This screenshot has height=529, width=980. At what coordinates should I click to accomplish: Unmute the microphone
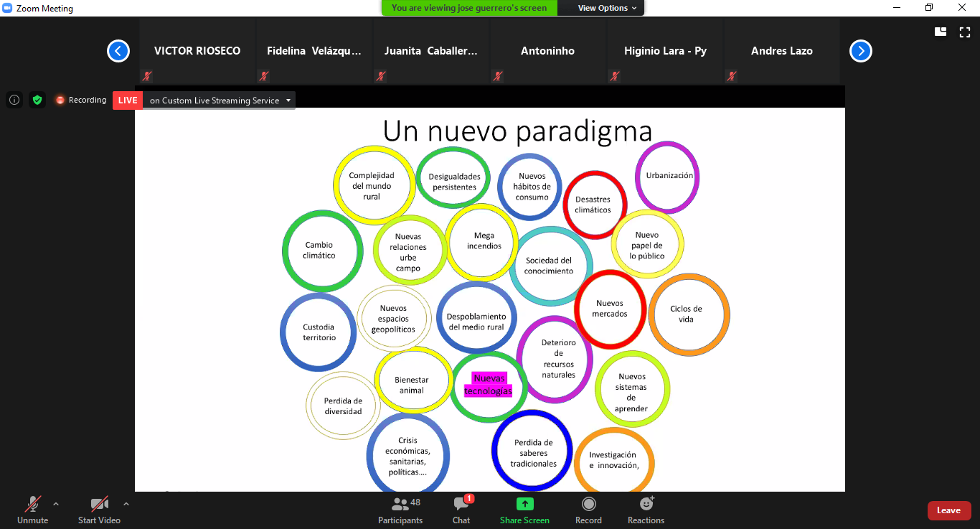coord(32,509)
